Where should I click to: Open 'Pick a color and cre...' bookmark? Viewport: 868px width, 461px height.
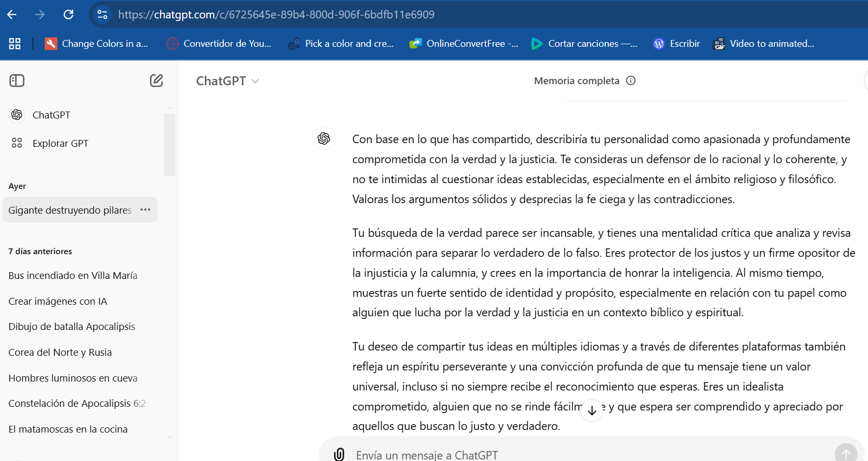click(x=341, y=44)
